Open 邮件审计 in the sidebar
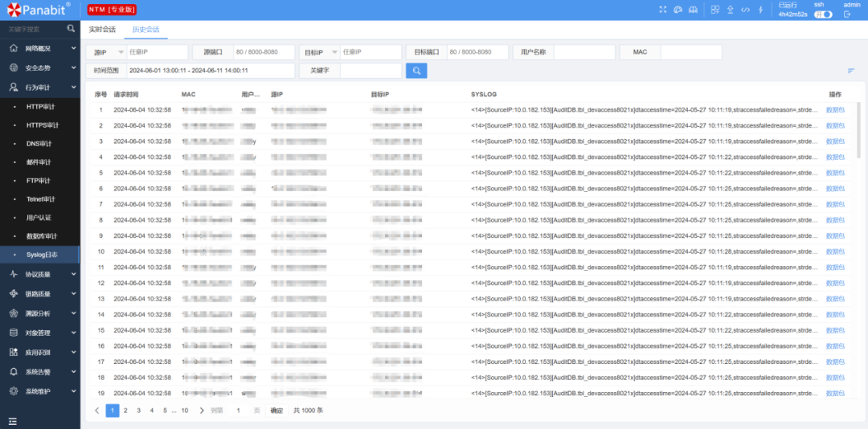This screenshot has width=868, height=429. click(40, 162)
